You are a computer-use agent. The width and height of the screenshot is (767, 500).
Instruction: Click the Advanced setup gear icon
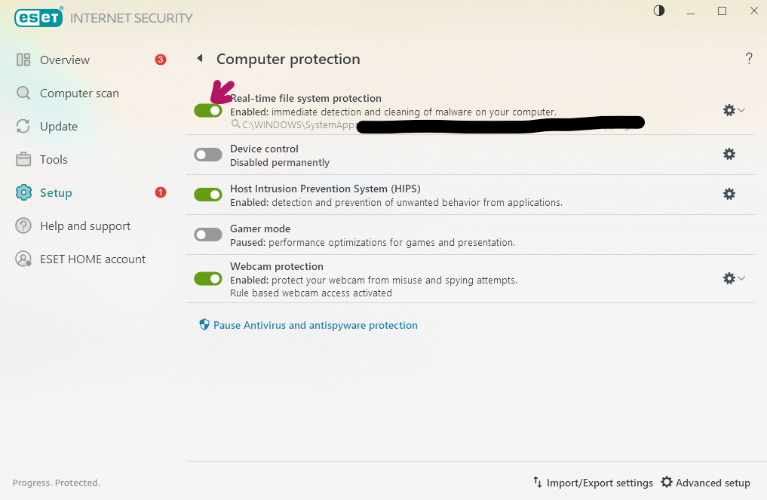click(667, 483)
